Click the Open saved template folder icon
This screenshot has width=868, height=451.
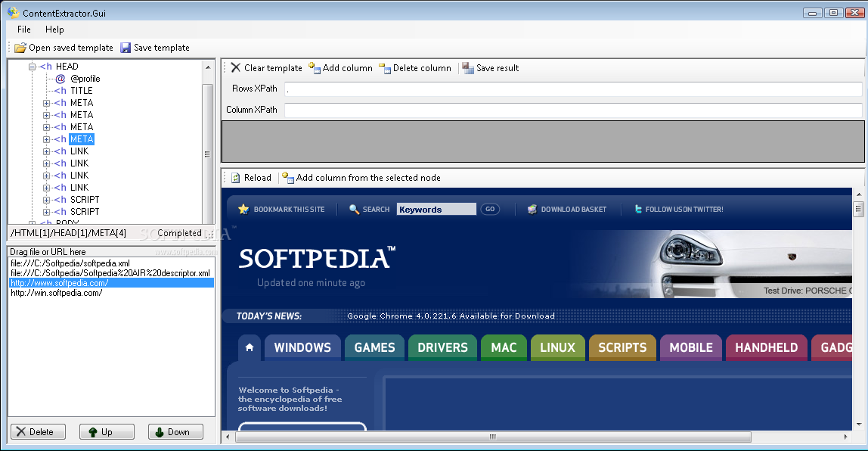(x=20, y=48)
